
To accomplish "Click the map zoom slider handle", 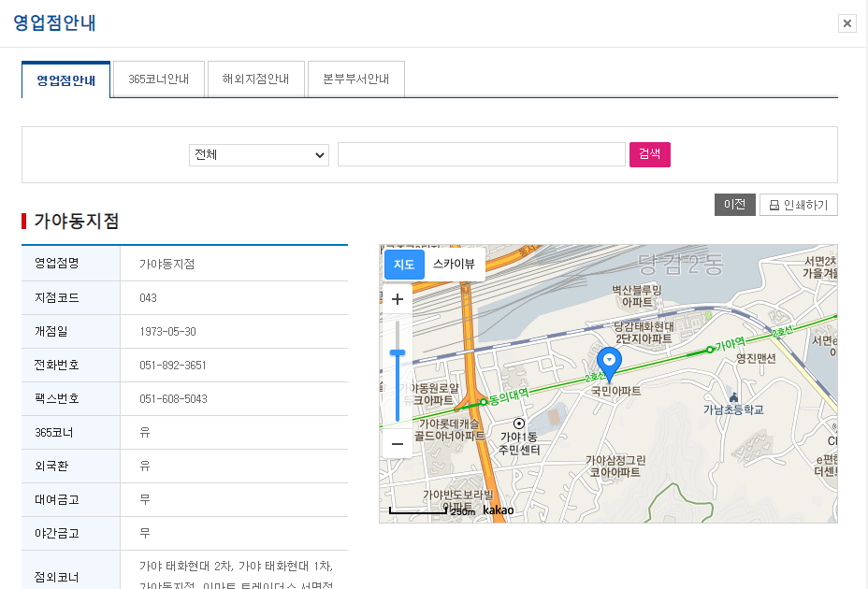I will tap(398, 352).
